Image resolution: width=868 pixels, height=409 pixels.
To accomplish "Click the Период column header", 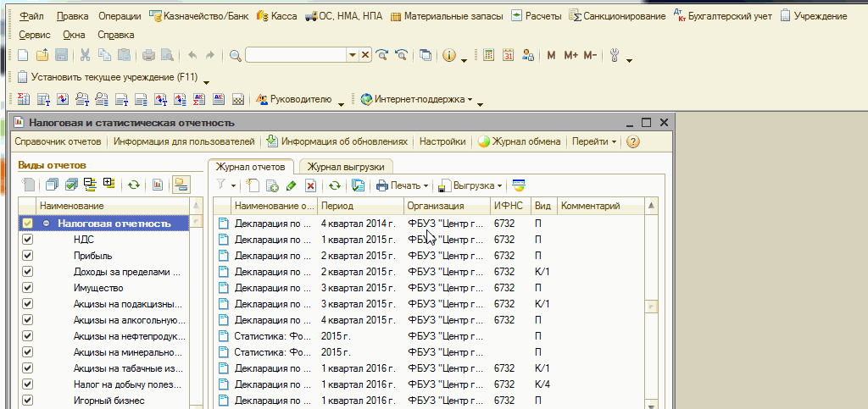I will tap(361, 206).
